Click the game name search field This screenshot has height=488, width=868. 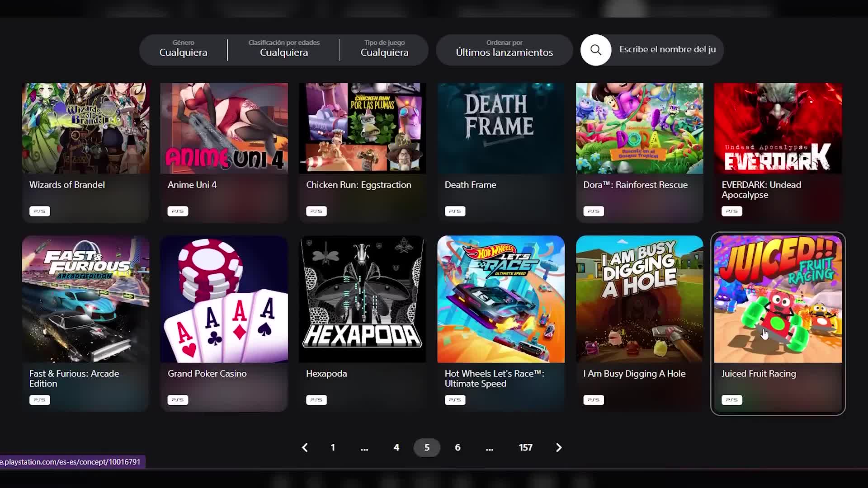pos(667,50)
